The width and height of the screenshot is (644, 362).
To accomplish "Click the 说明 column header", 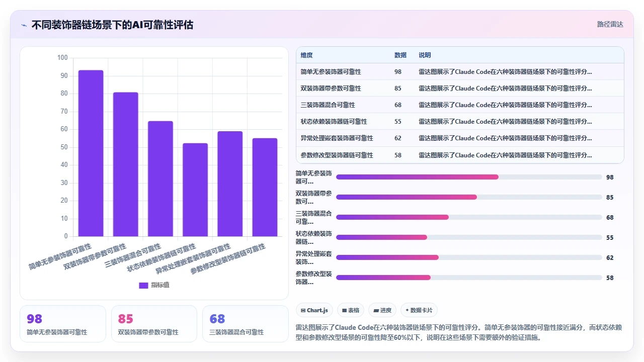I will click(425, 55).
